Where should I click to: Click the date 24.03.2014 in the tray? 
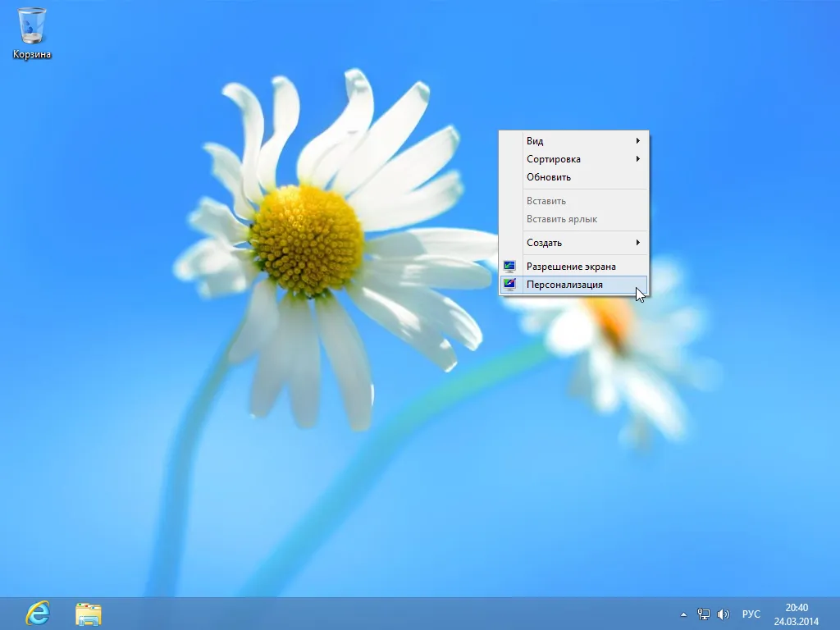tap(797, 622)
